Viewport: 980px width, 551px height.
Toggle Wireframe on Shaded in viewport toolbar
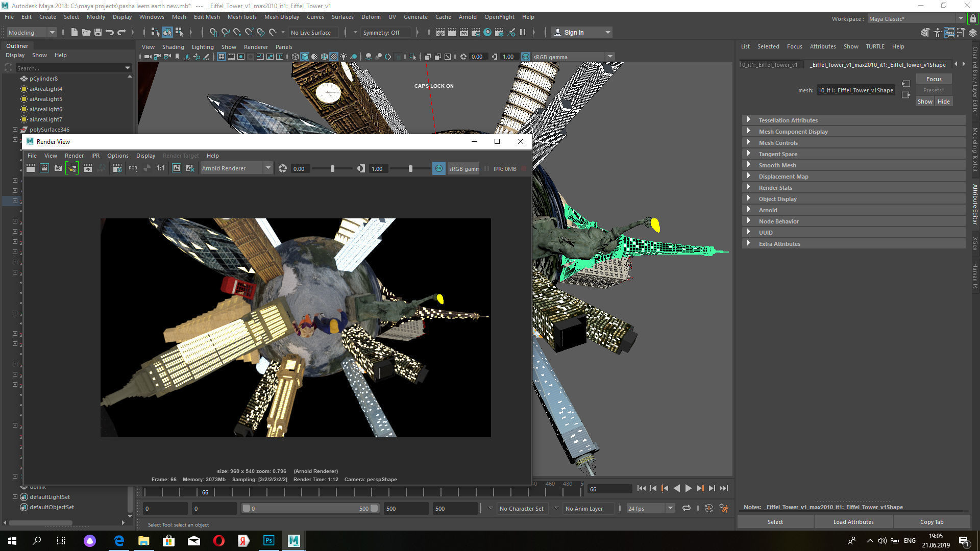324,57
